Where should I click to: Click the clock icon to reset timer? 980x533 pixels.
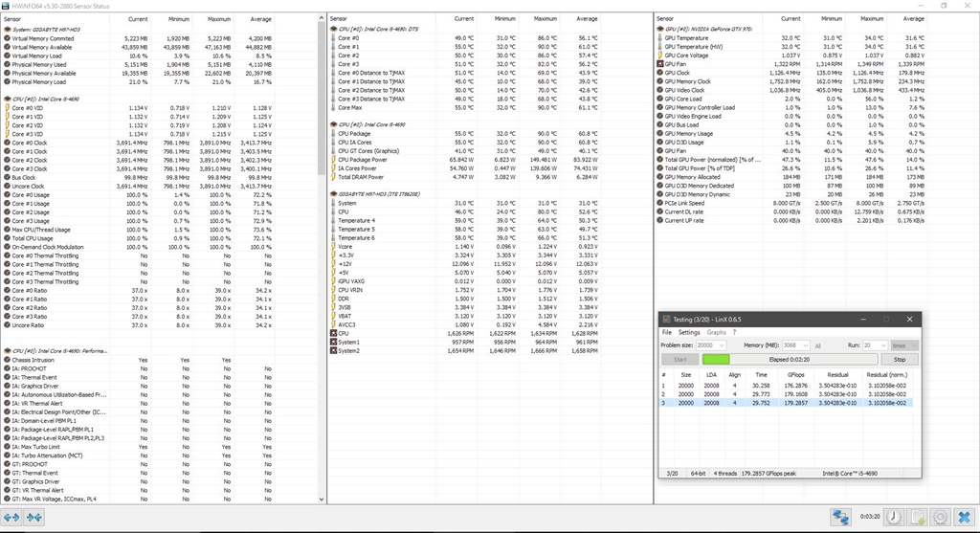click(x=892, y=517)
